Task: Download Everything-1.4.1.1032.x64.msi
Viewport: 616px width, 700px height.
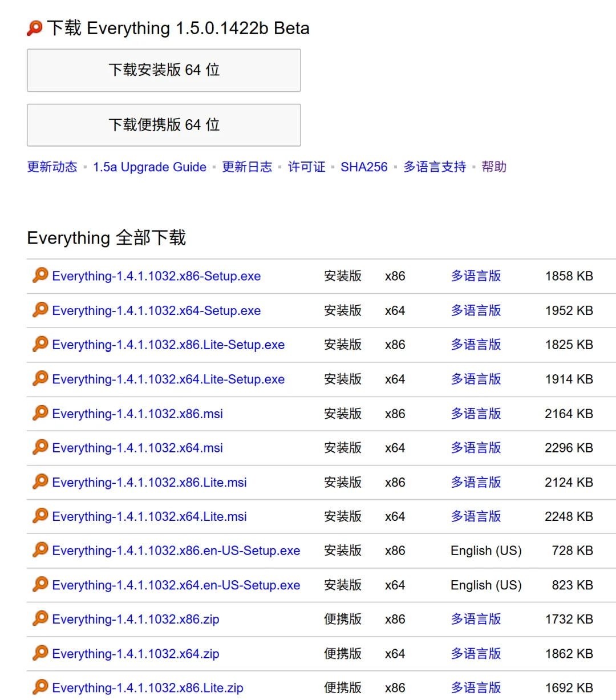Action: 137,448
